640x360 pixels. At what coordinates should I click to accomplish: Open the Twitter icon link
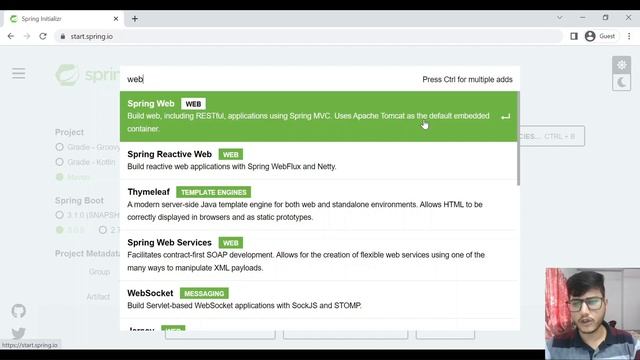pos(18,333)
